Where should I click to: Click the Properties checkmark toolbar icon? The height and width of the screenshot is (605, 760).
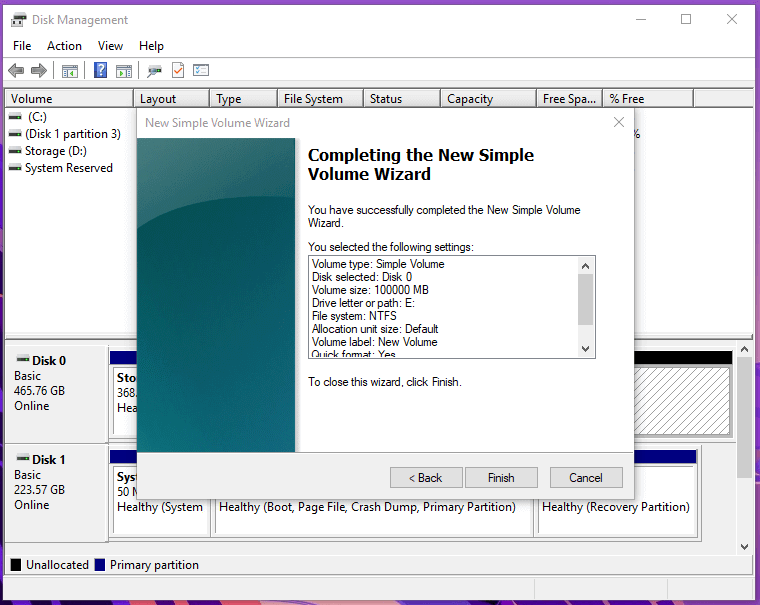click(178, 70)
